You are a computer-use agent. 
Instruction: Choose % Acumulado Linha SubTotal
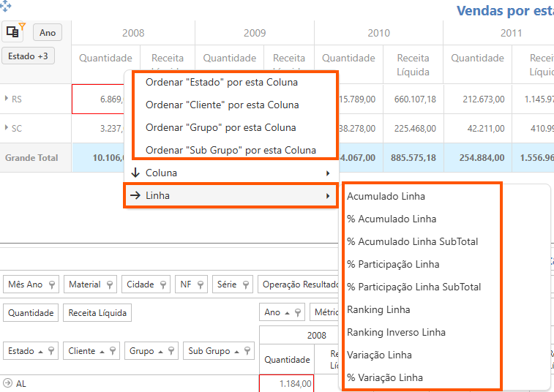pos(412,241)
